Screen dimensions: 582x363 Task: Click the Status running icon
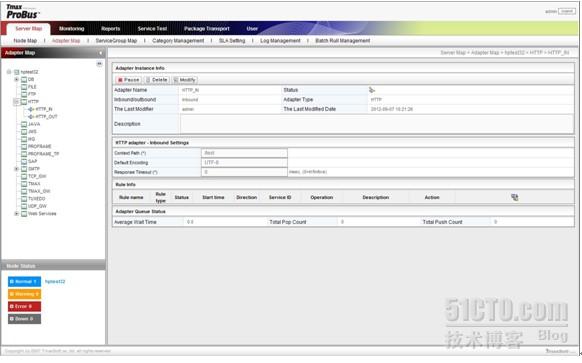tap(372, 90)
